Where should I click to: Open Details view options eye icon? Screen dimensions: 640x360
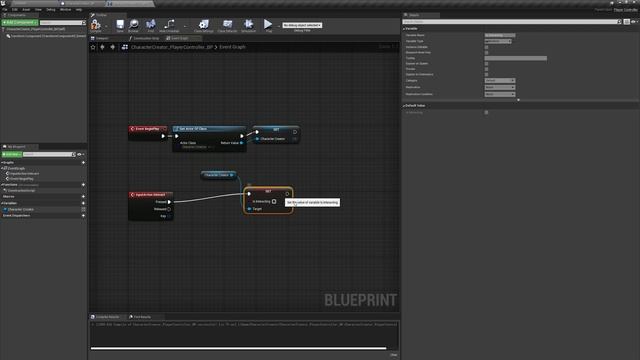[634, 22]
